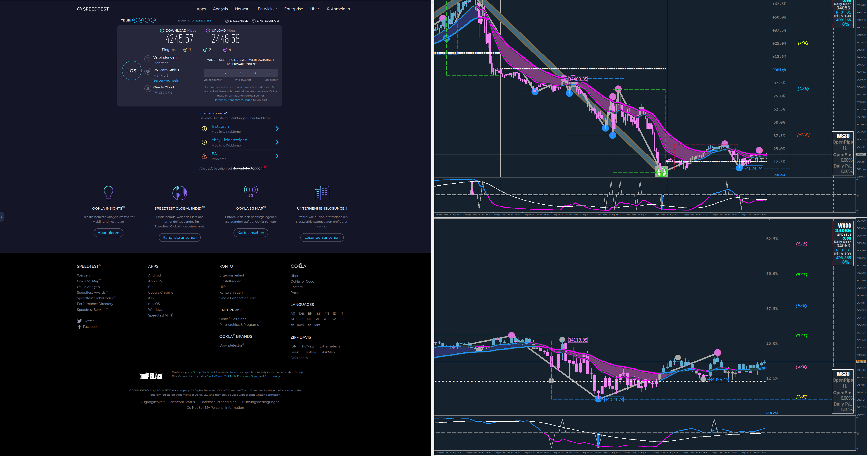
Task: Open more share options ellipsis icon
Action: [x=153, y=20]
